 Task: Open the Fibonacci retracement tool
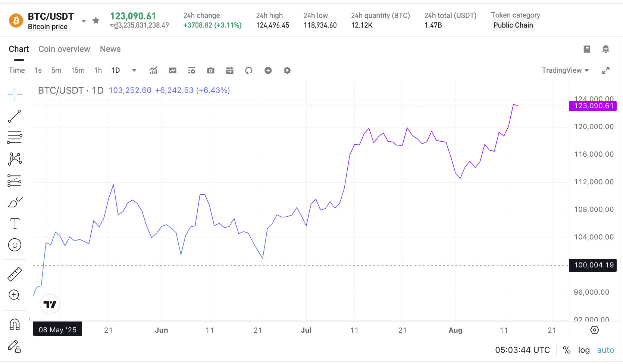[15, 138]
